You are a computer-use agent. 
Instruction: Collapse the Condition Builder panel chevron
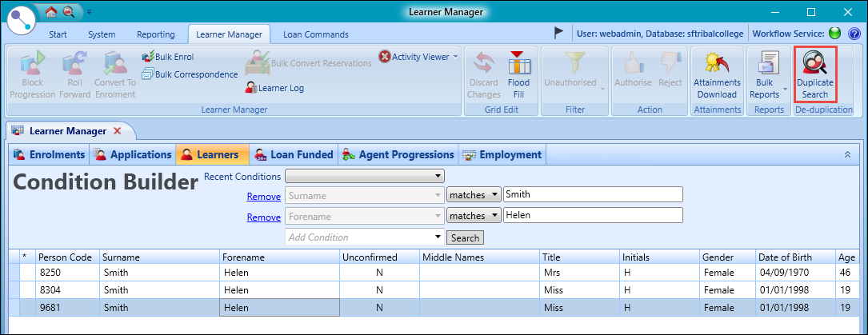pos(847,155)
